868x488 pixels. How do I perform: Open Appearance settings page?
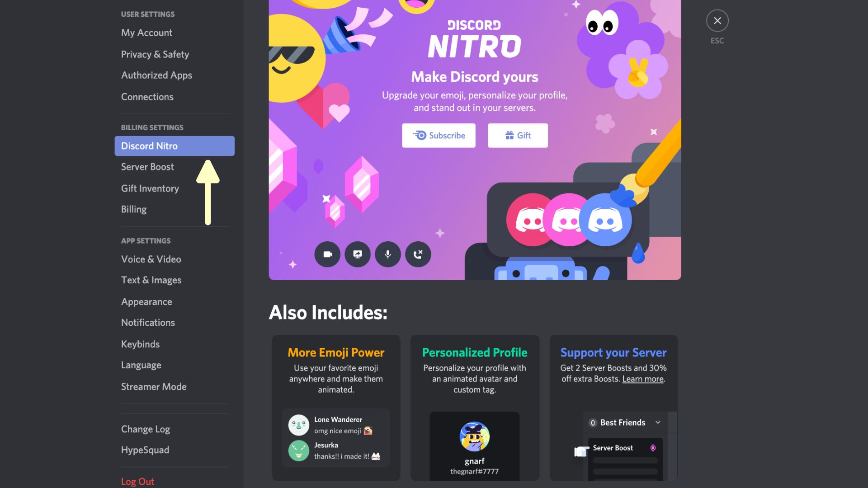[146, 300]
